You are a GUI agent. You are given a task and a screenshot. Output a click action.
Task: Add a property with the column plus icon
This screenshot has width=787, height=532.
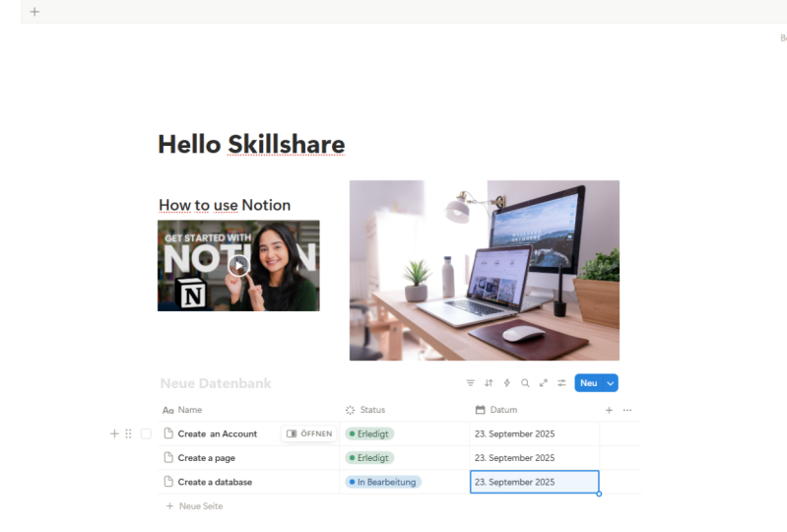[x=609, y=410]
